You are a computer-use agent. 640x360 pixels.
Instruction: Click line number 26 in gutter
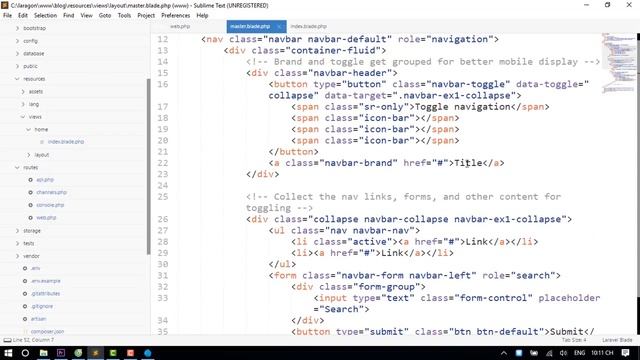click(x=162, y=219)
